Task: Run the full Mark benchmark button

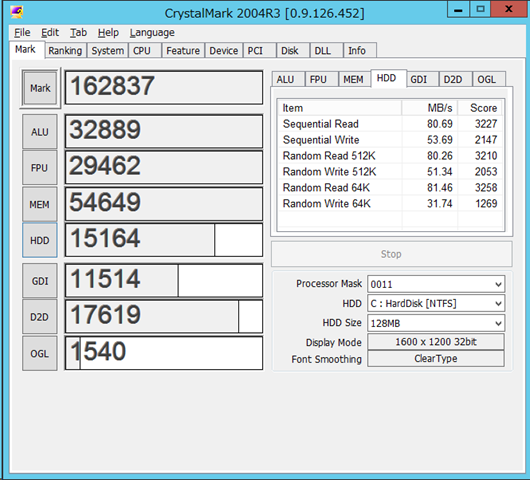Action: tap(40, 88)
